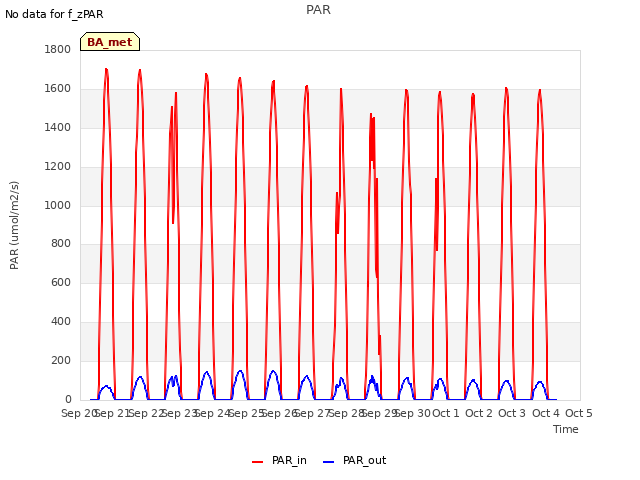This screenshot has width=640, height=480.
Task: Click the PAR chart title
Action: coord(318,10)
